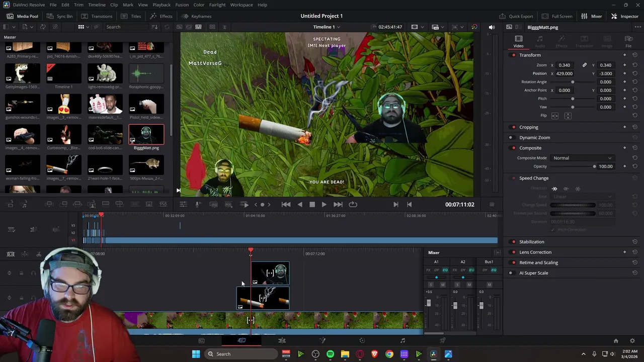644x362 pixels.
Task: Open the Edit page icon
Action: (x=282, y=340)
